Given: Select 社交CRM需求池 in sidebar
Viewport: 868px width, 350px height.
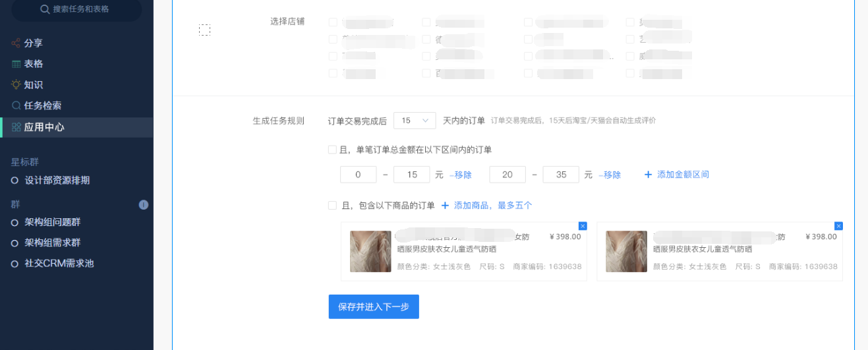Looking at the screenshot, I should (x=59, y=264).
